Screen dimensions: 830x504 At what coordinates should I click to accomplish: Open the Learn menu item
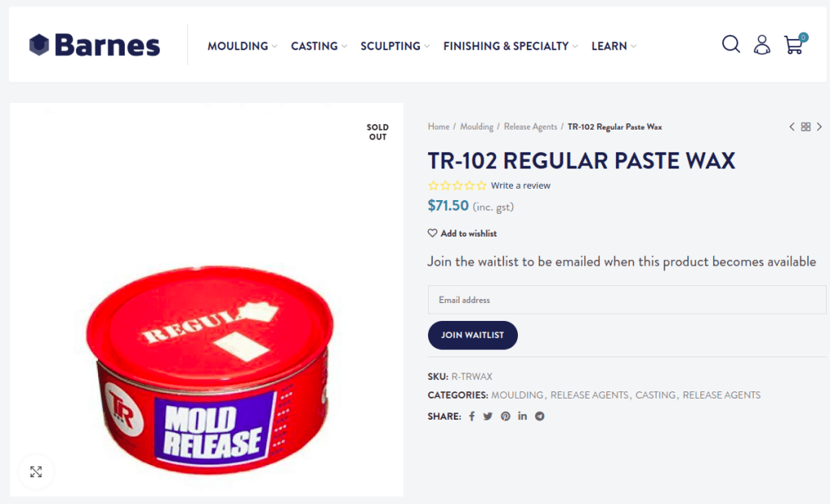point(614,46)
